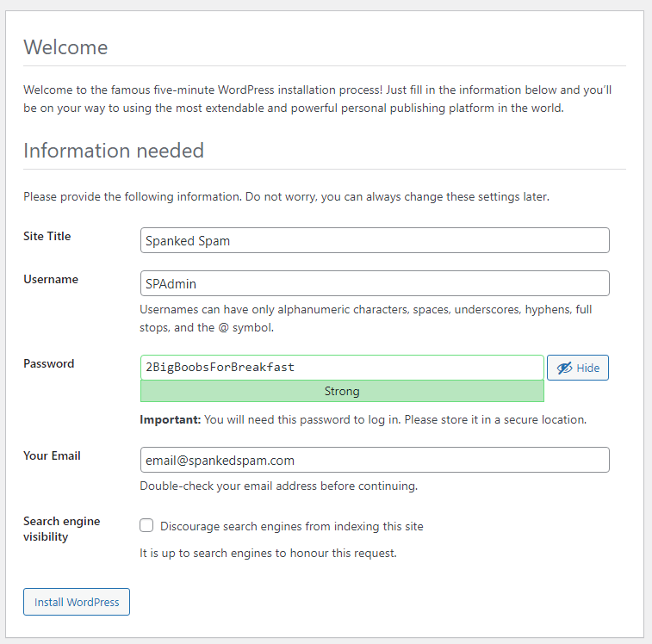Click the Important password storage notice
652x644 pixels.
[x=363, y=420]
